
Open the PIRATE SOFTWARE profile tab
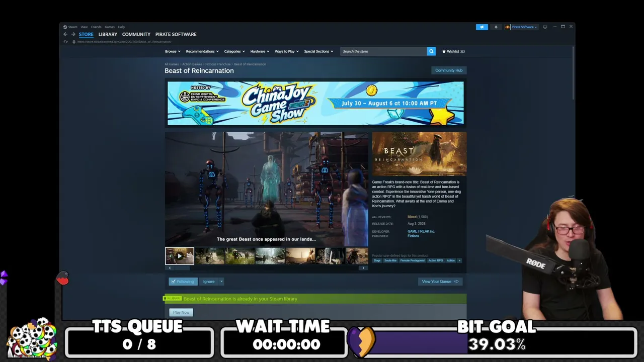(x=176, y=34)
